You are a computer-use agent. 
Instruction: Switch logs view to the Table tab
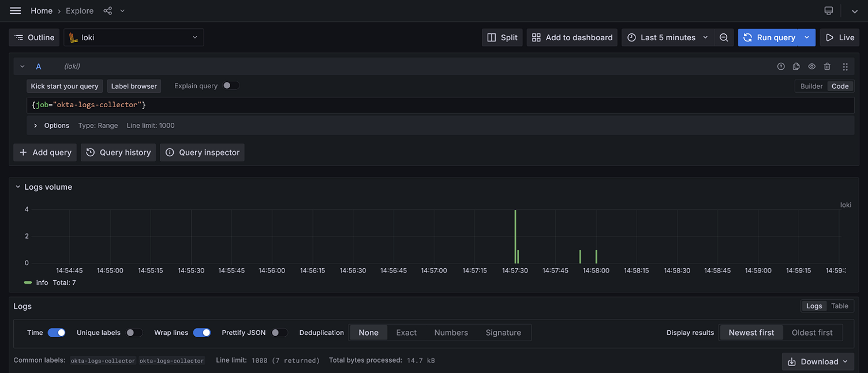(x=840, y=306)
